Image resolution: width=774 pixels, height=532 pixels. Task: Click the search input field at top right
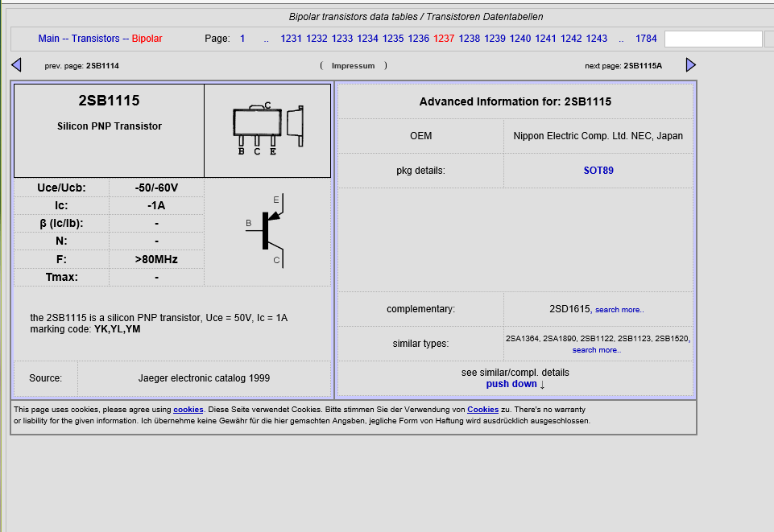714,39
